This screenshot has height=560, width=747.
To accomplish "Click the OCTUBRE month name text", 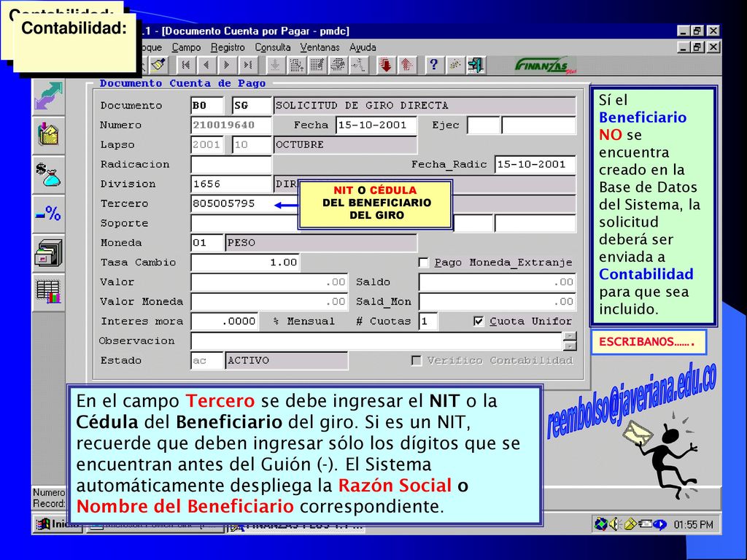I will click(x=300, y=145).
